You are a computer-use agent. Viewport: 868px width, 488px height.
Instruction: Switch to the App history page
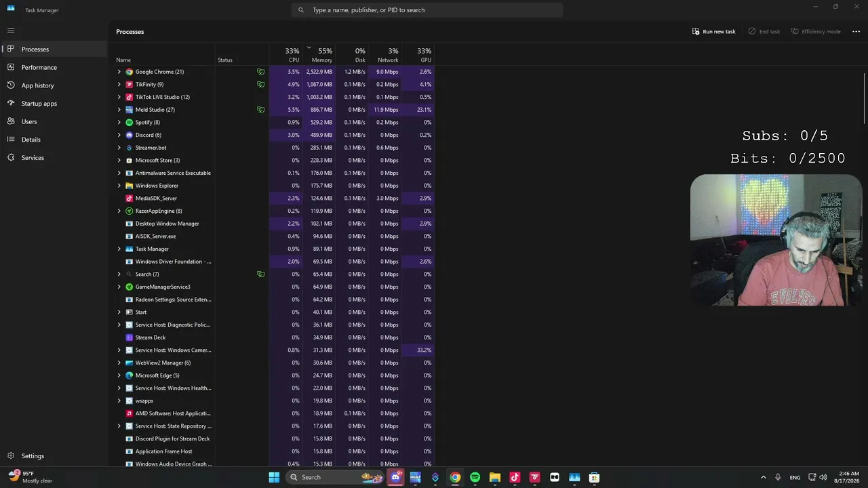54,85
